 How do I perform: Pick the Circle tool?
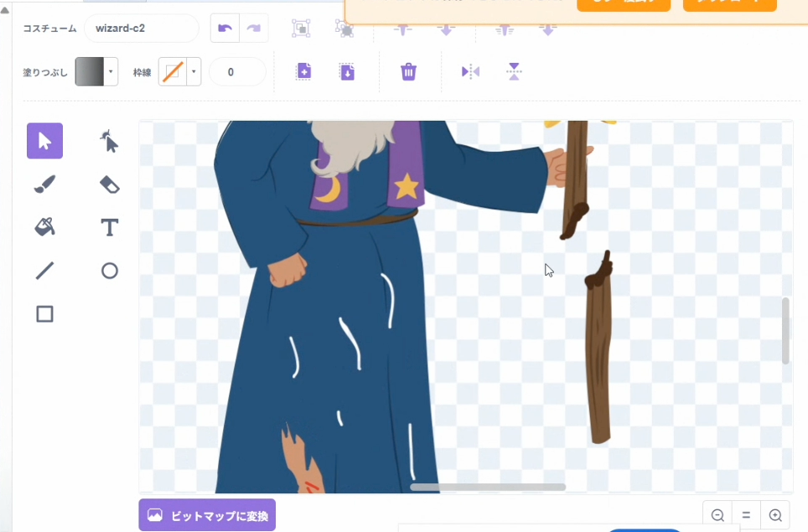(x=109, y=271)
